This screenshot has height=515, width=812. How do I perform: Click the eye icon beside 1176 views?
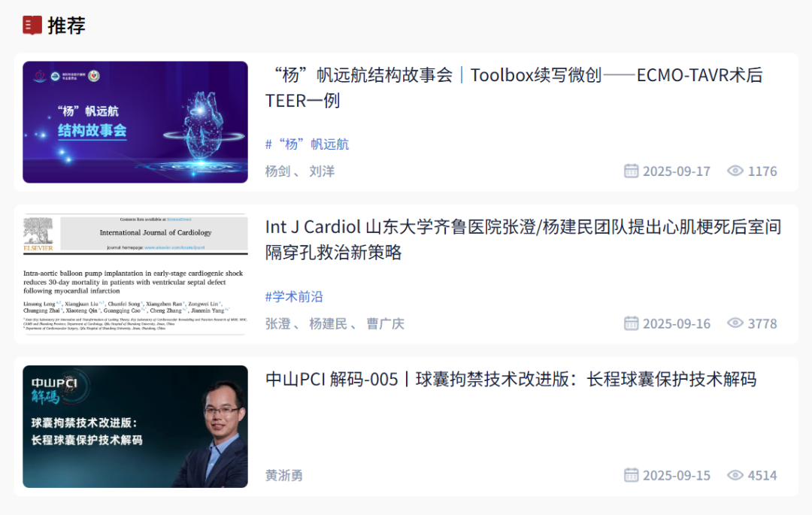pos(735,171)
